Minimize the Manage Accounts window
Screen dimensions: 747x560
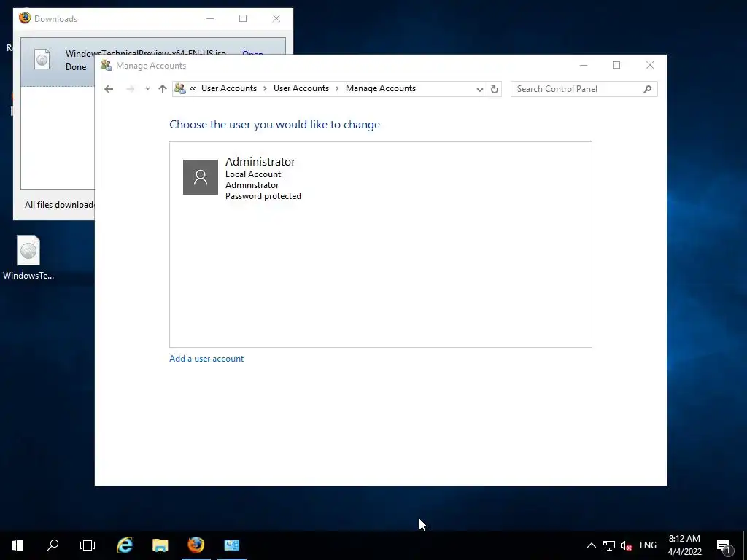point(584,65)
